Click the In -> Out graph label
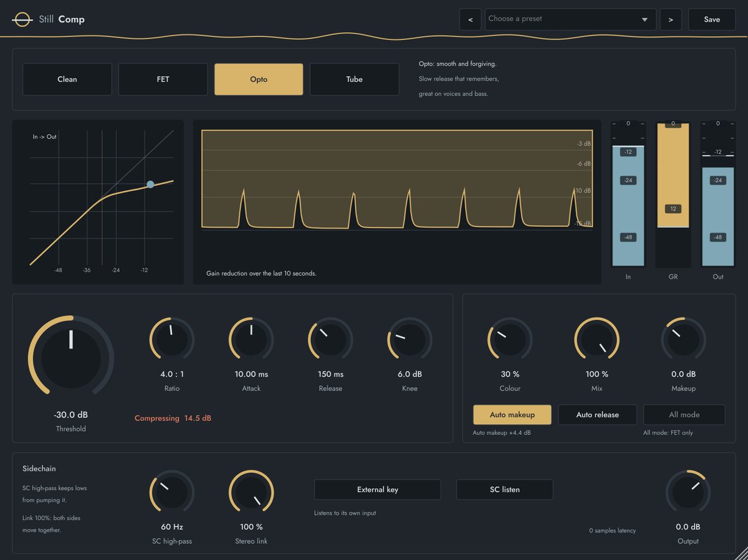Viewport: 748px width, 560px height. [45, 137]
